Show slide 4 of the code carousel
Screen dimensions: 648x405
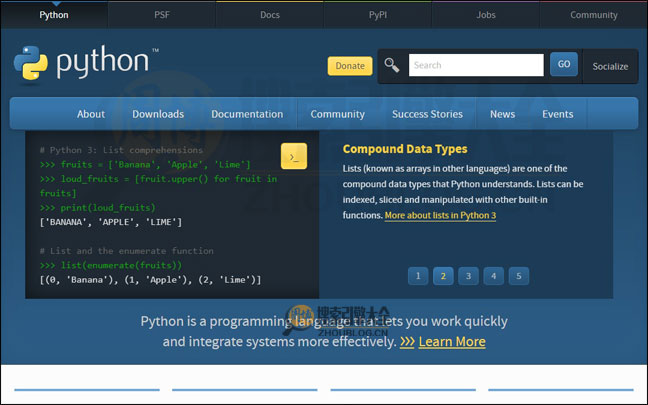(493, 276)
